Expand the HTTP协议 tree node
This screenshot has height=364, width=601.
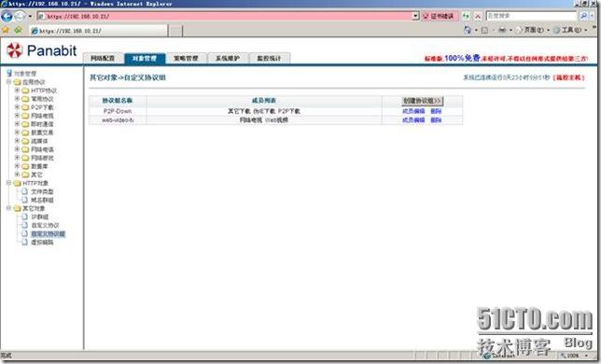click(x=17, y=91)
